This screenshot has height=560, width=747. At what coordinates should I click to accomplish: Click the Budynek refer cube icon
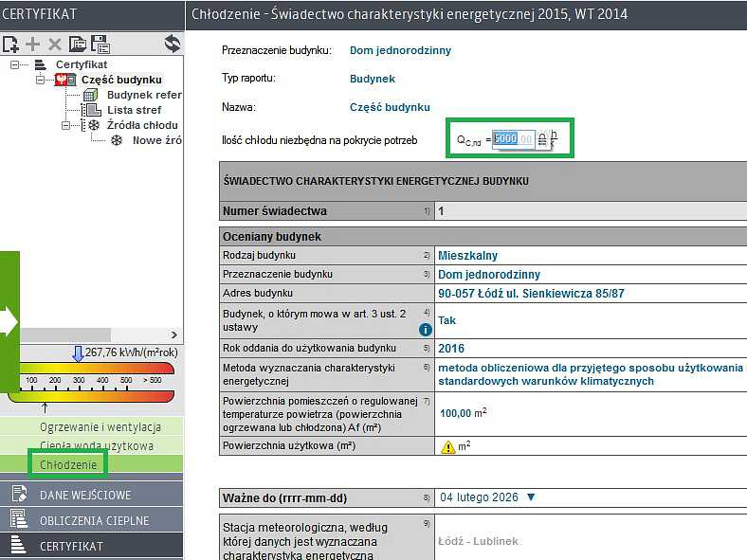click(x=90, y=95)
